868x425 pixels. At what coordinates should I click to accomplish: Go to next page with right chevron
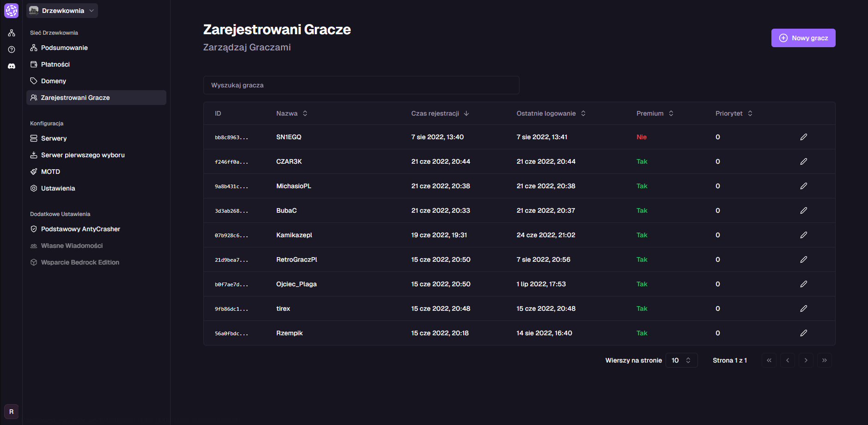806,360
